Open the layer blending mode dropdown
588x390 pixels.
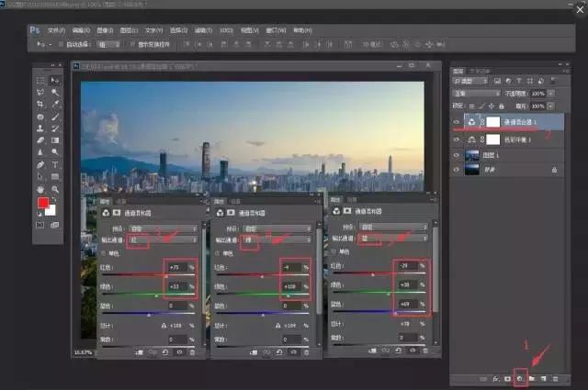click(478, 94)
